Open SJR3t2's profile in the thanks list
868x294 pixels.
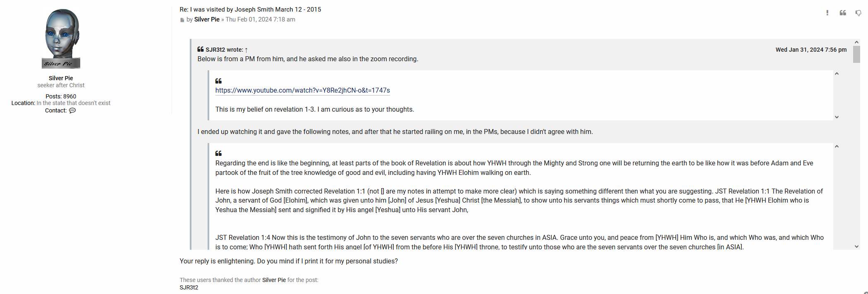point(189,287)
